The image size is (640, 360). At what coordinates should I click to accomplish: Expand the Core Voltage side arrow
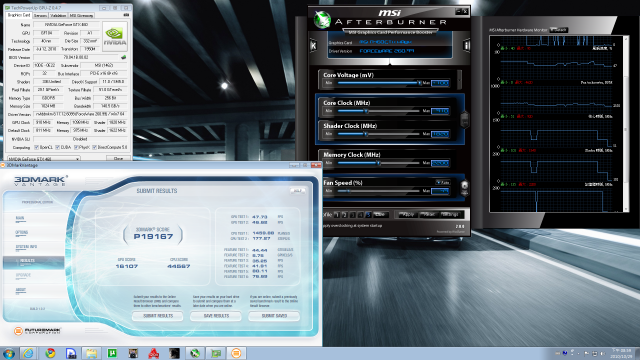coord(460,80)
